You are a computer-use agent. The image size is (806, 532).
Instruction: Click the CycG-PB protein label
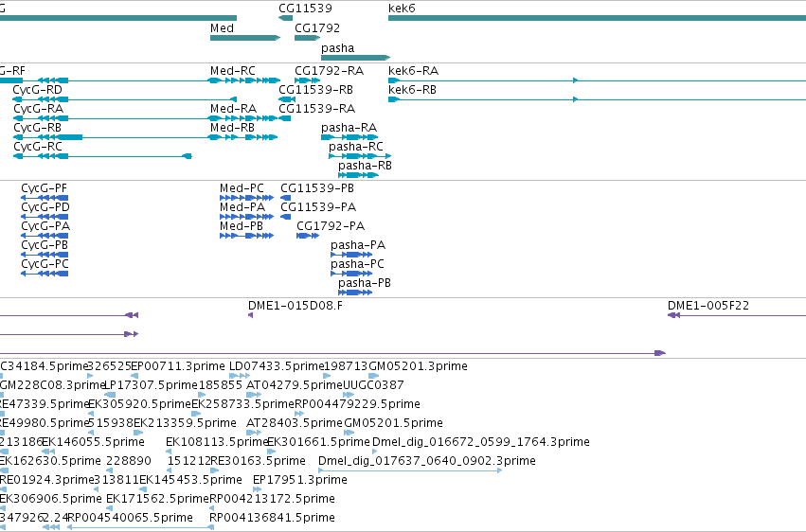(45, 245)
